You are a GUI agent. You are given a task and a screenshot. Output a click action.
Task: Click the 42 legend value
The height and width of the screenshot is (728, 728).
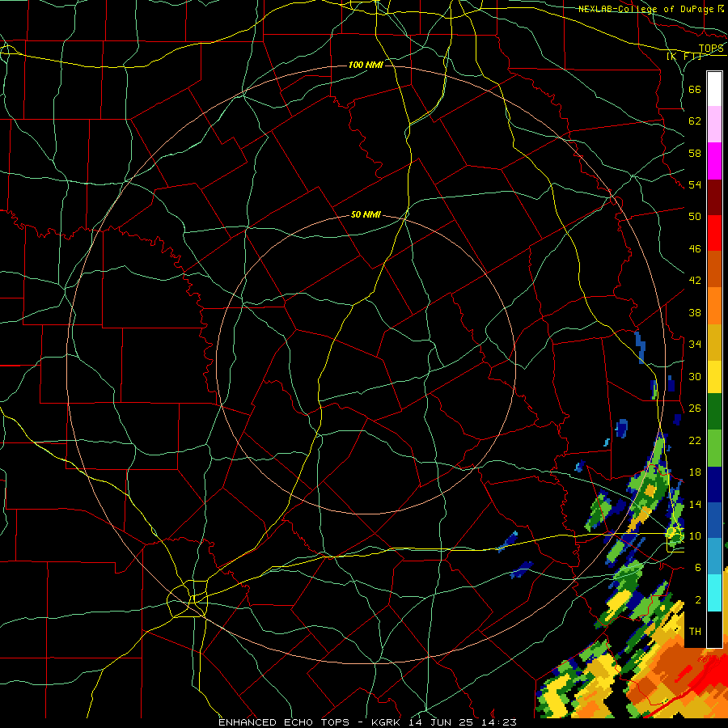(695, 281)
